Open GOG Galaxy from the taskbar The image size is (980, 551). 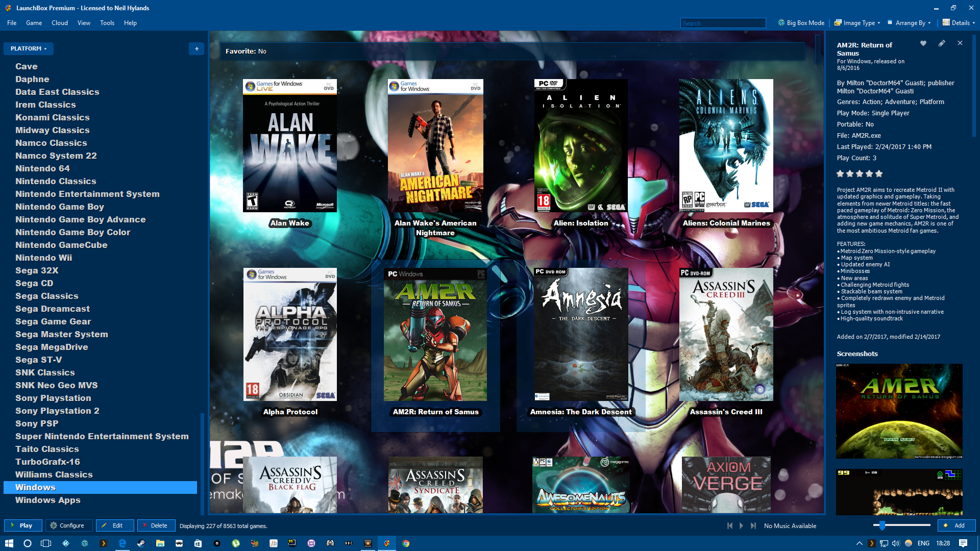[x=311, y=543]
